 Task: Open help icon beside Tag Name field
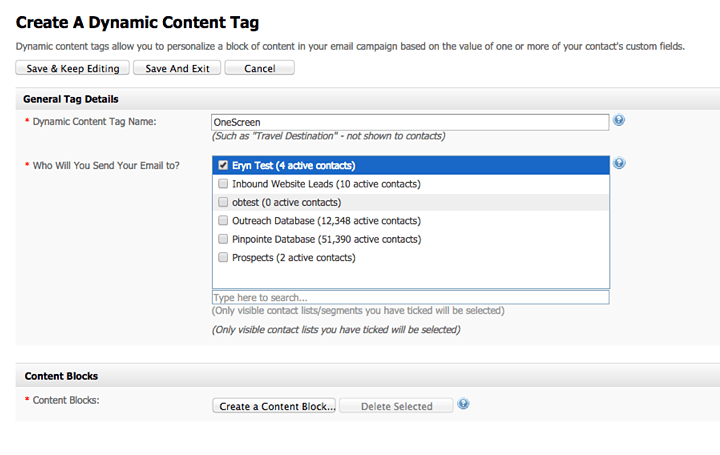(x=619, y=120)
